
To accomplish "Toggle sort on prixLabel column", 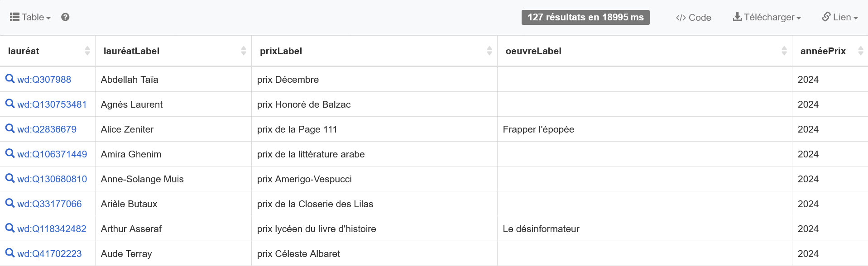I will click(x=489, y=51).
